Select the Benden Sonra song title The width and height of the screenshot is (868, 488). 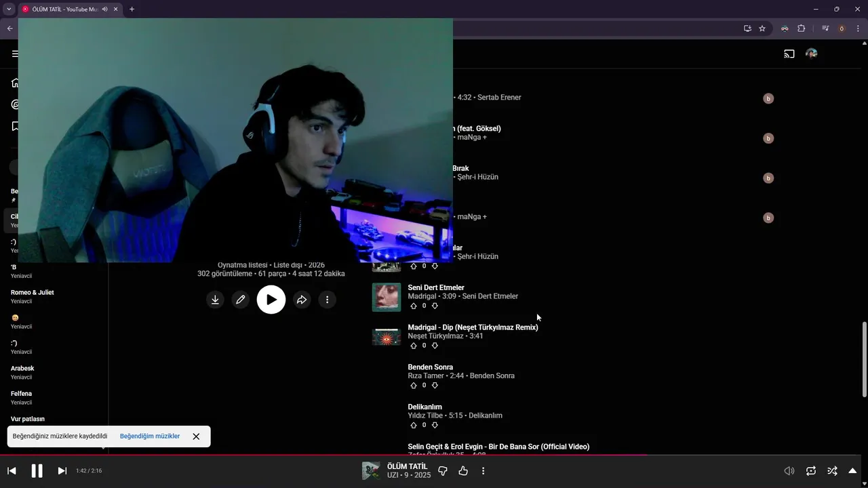tap(431, 367)
